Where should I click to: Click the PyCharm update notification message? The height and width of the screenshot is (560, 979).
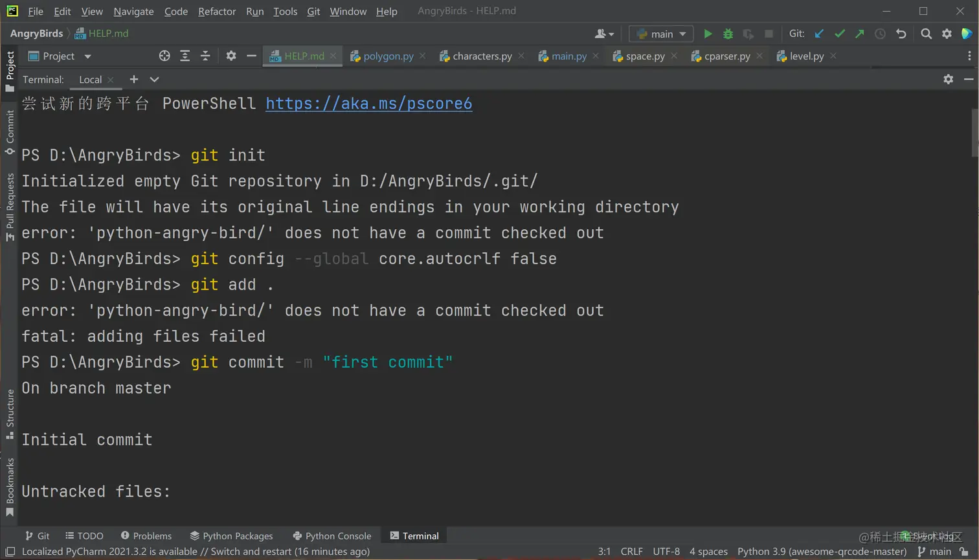click(x=196, y=552)
